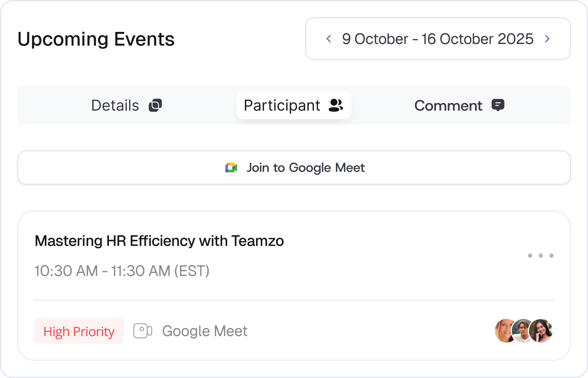Screen dimensions: 588x378
Task: Click the Comment speech bubble icon
Action: click(x=498, y=105)
